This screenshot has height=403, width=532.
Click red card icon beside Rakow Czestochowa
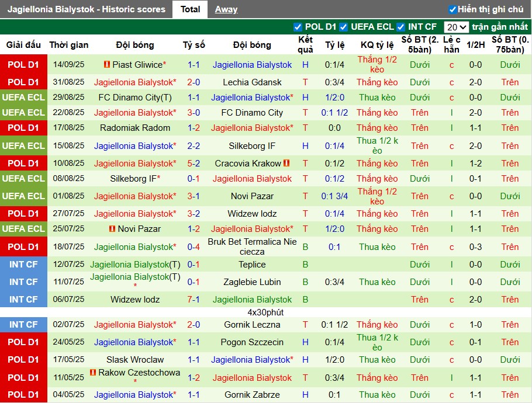pyautogui.click(x=93, y=373)
